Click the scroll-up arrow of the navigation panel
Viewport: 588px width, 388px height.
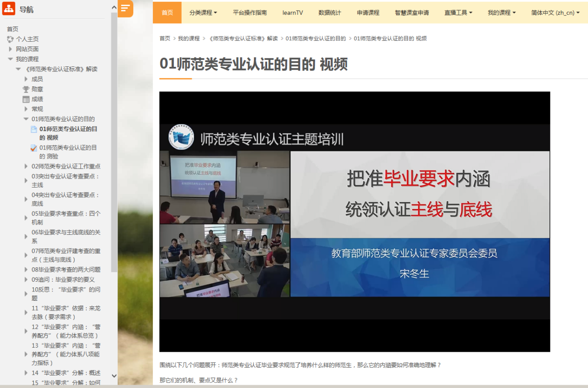114,7
